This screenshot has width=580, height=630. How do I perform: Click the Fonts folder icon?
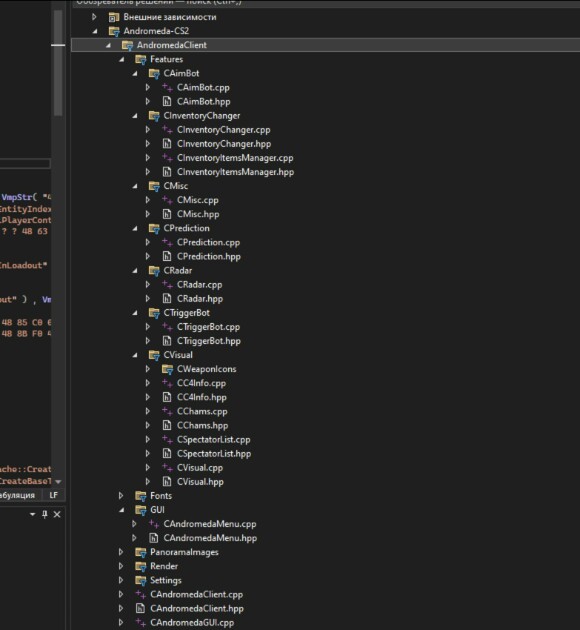pos(141,496)
